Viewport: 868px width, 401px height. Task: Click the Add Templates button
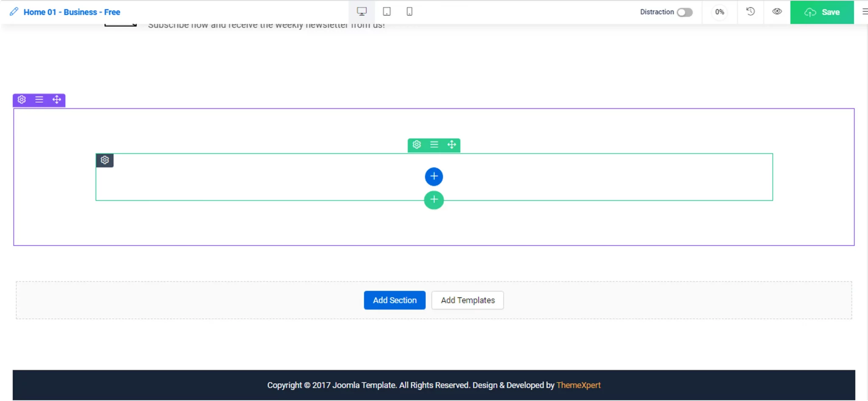pos(467,300)
